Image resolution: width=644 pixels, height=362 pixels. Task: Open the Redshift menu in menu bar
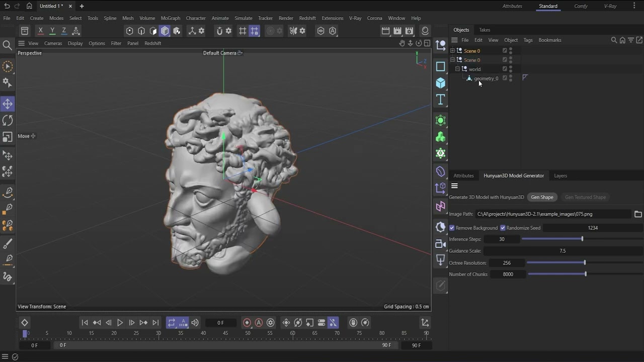click(307, 18)
